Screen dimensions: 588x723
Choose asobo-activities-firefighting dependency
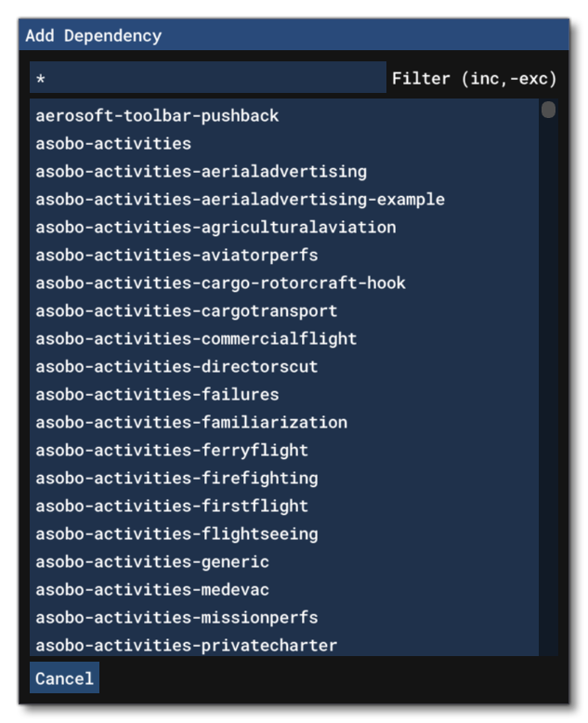[x=176, y=479]
